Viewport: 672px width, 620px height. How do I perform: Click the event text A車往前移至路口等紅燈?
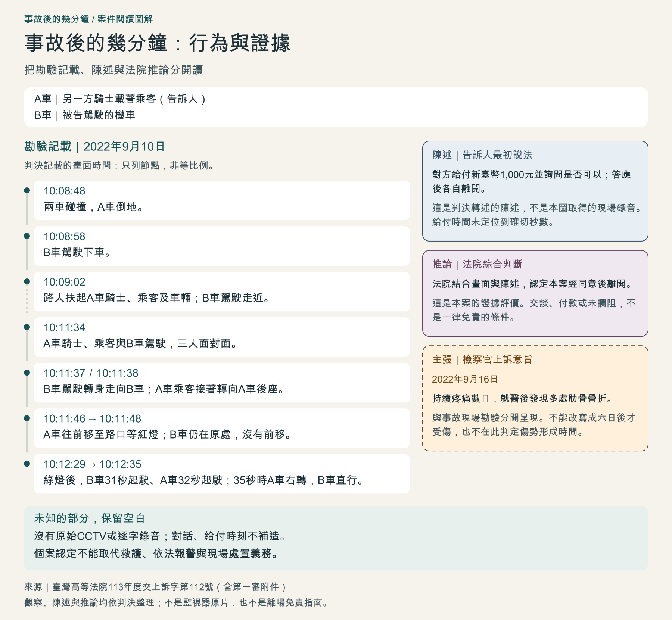(x=101, y=434)
